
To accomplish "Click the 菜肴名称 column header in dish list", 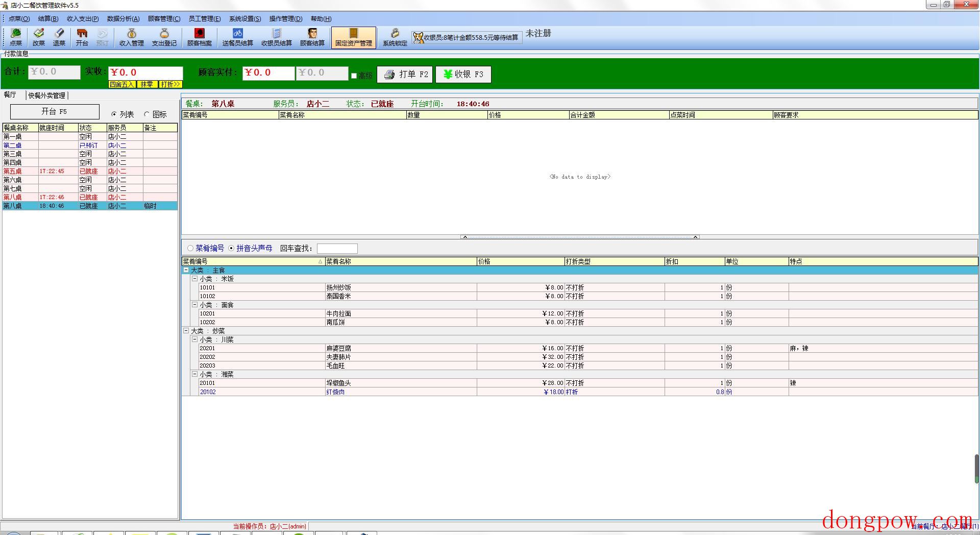I will click(x=401, y=261).
